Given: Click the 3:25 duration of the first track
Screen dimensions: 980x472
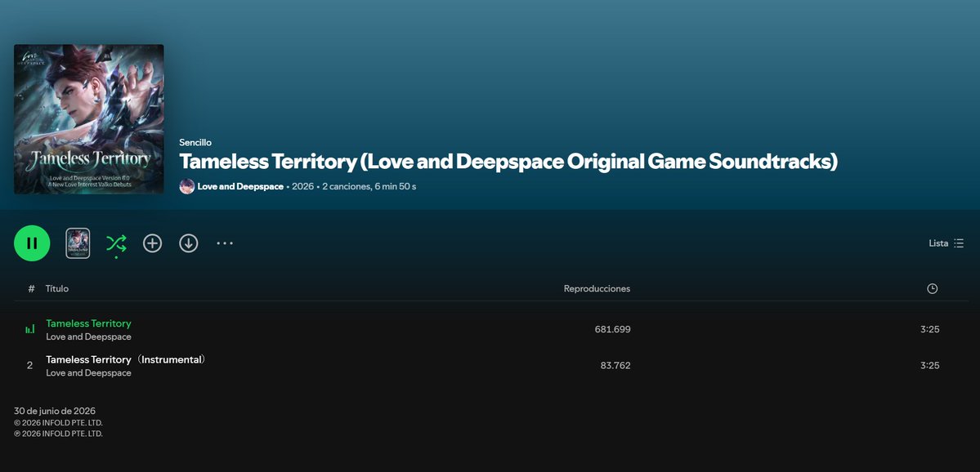Looking at the screenshot, I should (930, 329).
